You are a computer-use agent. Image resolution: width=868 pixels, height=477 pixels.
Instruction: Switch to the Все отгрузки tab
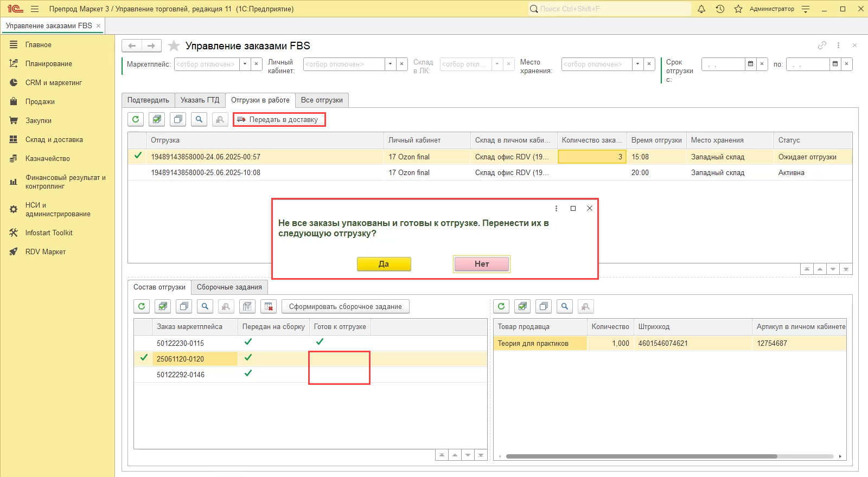[x=322, y=100]
